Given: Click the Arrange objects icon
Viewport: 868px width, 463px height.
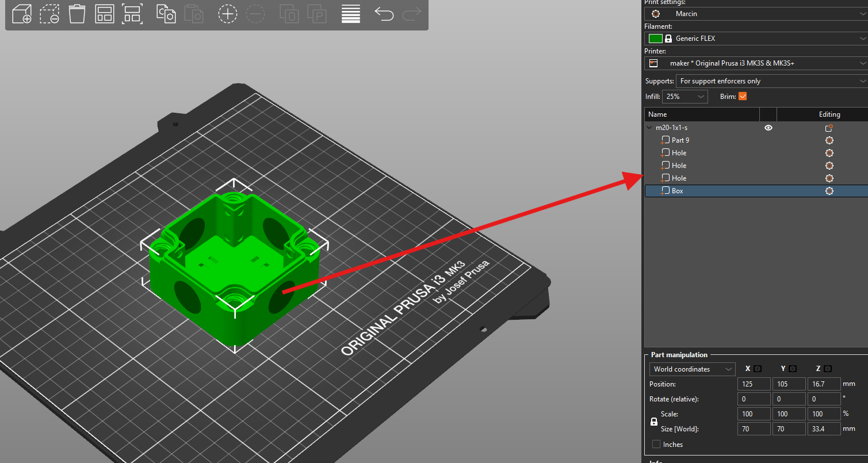Looking at the screenshot, I should [105, 14].
